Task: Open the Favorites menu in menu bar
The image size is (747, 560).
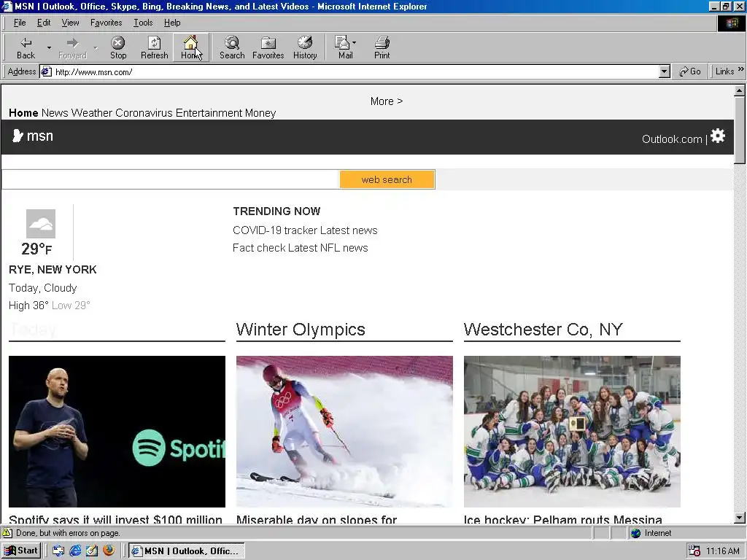Action: pyautogui.click(x=107, y=23)
